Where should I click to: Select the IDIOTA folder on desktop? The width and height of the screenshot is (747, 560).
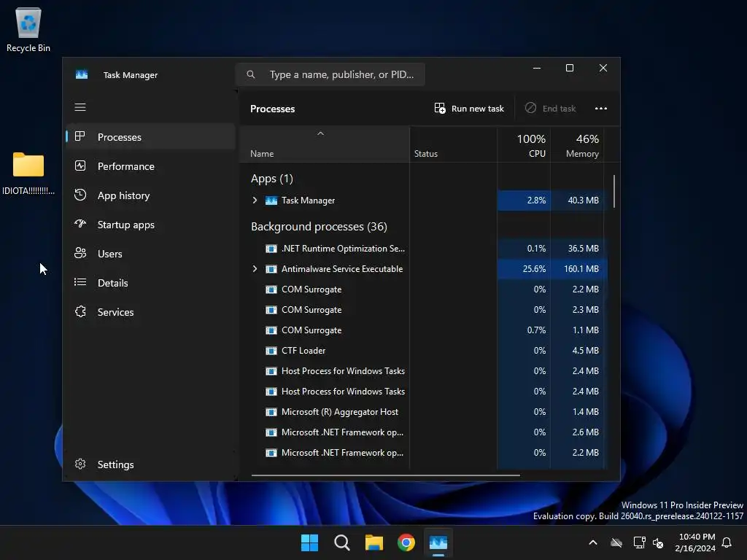pyautogui.click(x=28, y=174)
